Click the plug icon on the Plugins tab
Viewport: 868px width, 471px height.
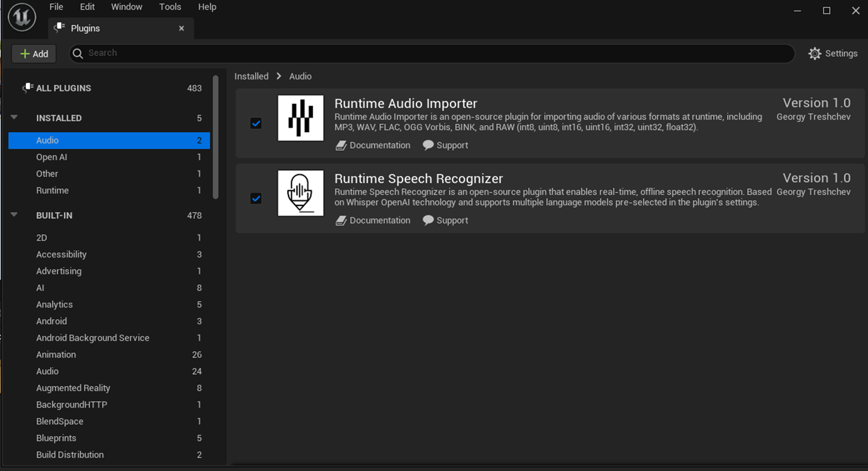coord(59,28)
